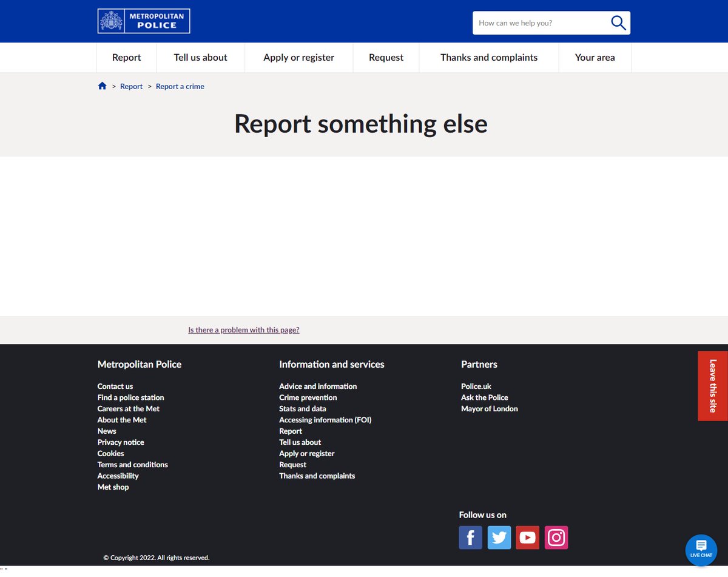728x577 pixels.
Task: Click the red Leave this site button
Action: [x=713, y=386]
